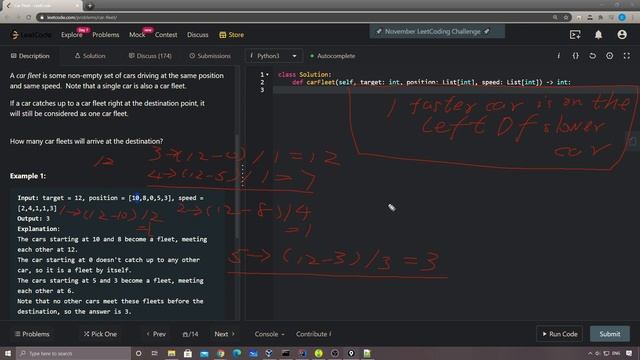Toggle fullscreen editor mode
Viewport: 640px width, 360px height.
click(x=627, y=56)
